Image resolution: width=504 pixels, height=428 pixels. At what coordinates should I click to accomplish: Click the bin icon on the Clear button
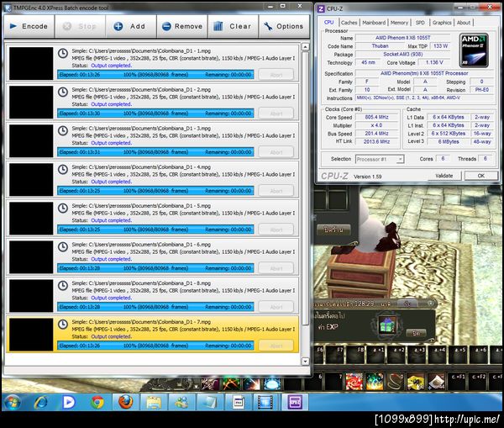(218, 26)
